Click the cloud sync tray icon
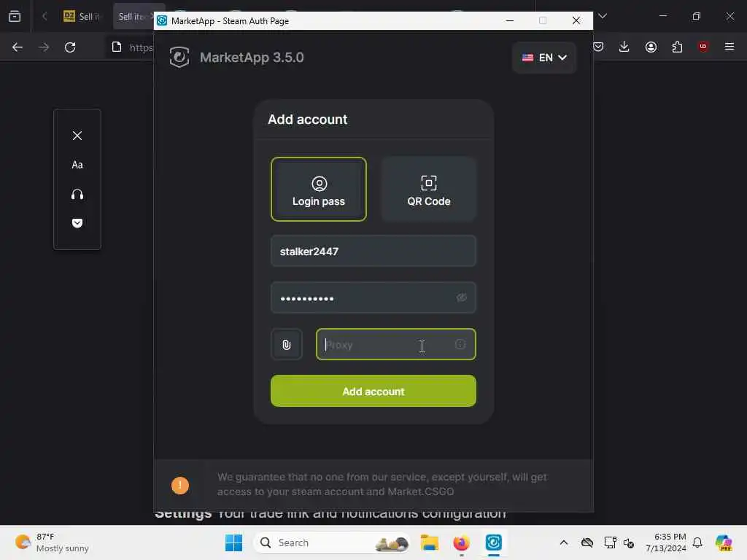Image resolution: width=747 pixels, height=560 pixels. click(x=587, y=542)
